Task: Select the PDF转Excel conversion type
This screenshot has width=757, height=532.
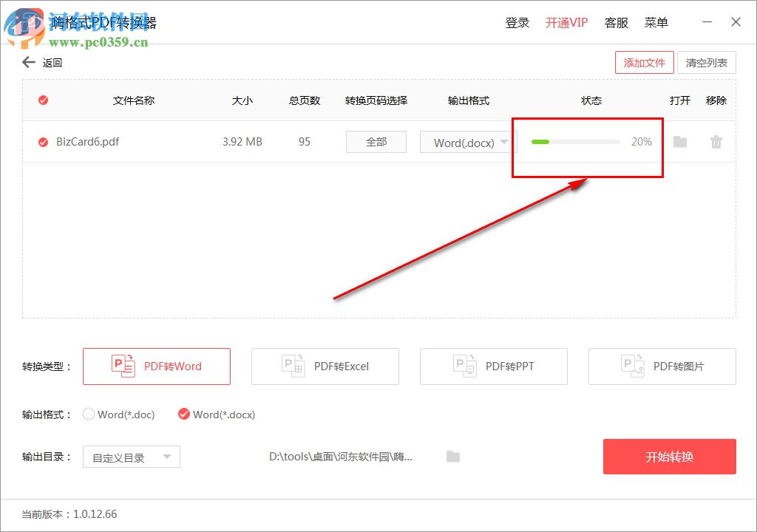Action: pos(325,366)
